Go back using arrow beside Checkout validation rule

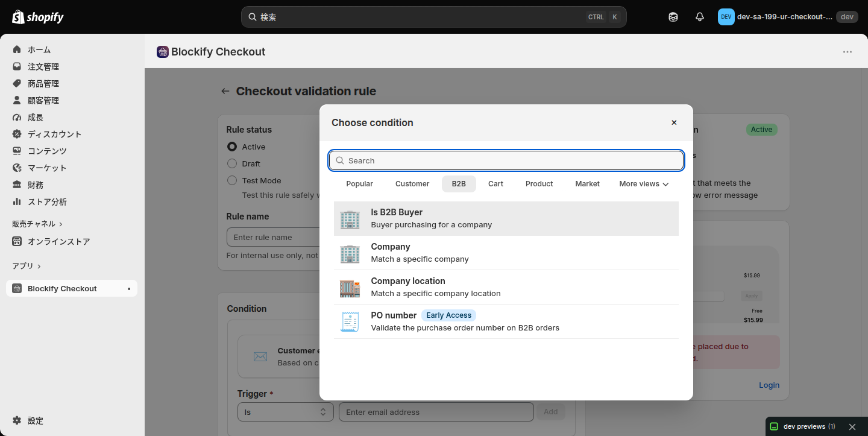(225, 91)
